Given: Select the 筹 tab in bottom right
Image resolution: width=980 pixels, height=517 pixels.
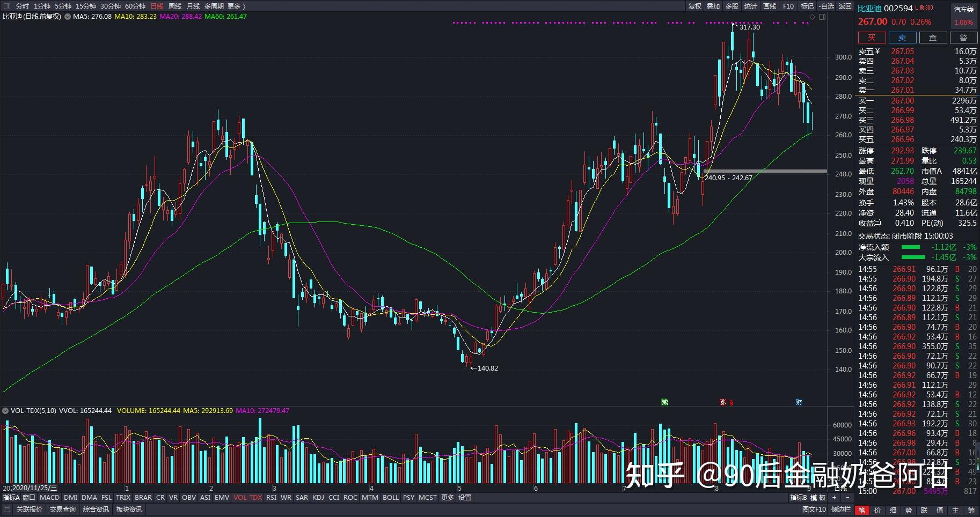Looking at the screenshot, I should pyautogui.click(x=971, y=510).
